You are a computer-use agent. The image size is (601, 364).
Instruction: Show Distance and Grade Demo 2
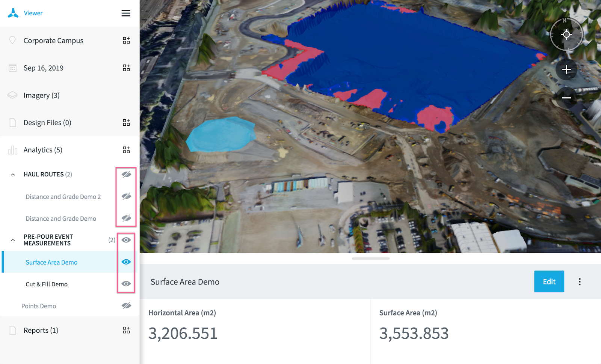(x=126, y=196)
